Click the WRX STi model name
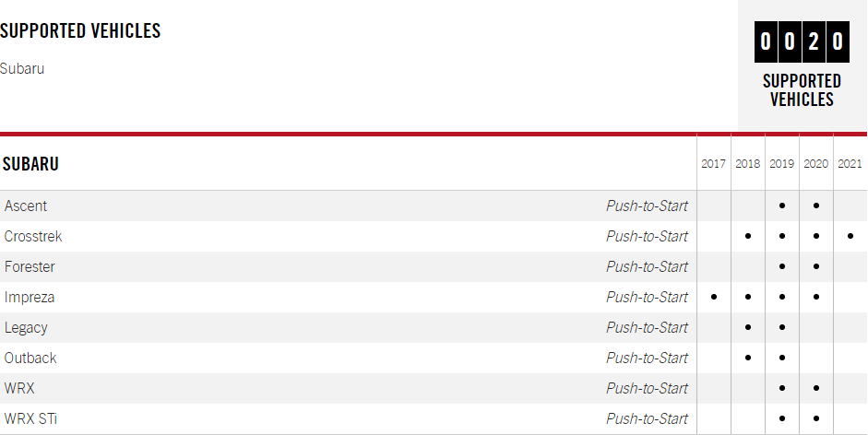The width and height of the screenshot is (868, 435). tap(31, 418)
